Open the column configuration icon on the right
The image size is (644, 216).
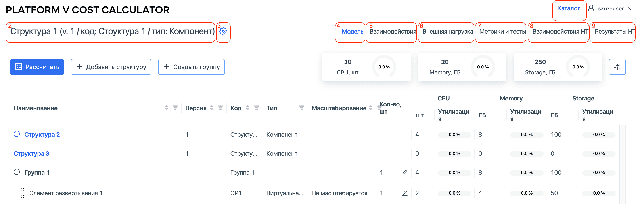(x=617, y=67)
